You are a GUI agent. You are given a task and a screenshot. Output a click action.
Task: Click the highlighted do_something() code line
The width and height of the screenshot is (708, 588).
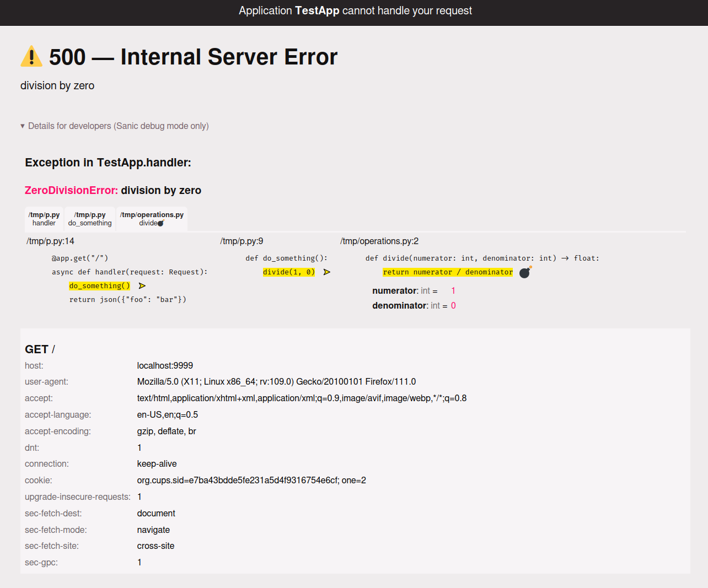coord(100,286)
